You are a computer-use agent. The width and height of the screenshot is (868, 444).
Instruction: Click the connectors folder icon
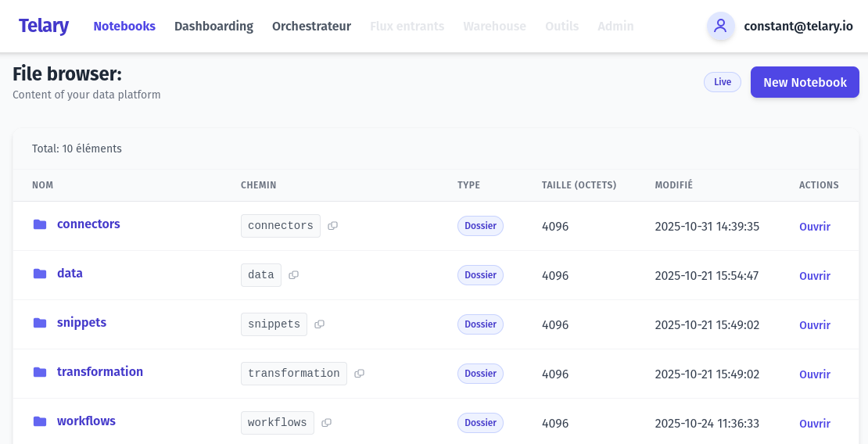coord(40,224)
